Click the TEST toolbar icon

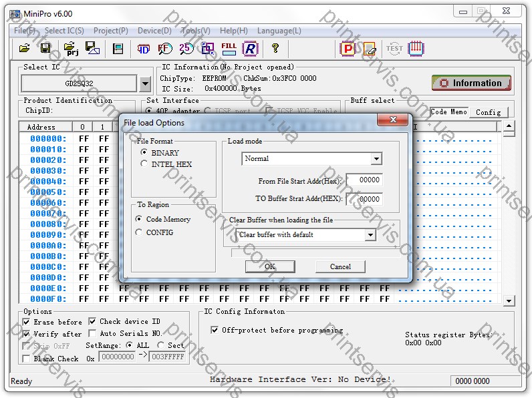coord(394,49)
